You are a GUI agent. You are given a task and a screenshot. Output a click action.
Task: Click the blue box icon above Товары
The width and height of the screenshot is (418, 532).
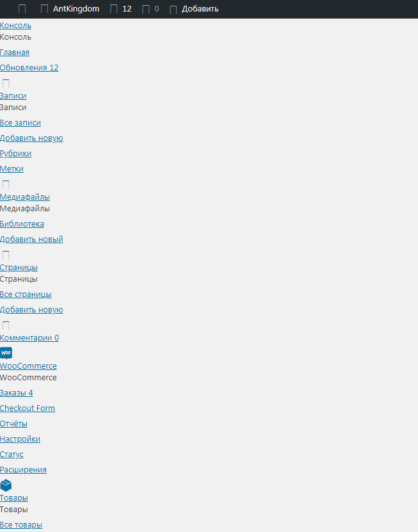(x=6, y=485)
